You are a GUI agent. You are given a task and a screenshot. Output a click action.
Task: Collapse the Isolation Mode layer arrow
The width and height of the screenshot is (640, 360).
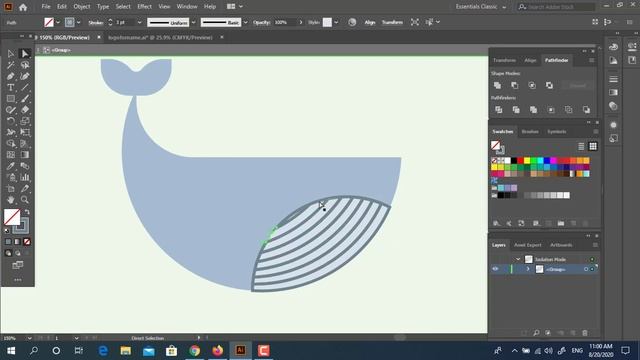[x=518, y=259]
